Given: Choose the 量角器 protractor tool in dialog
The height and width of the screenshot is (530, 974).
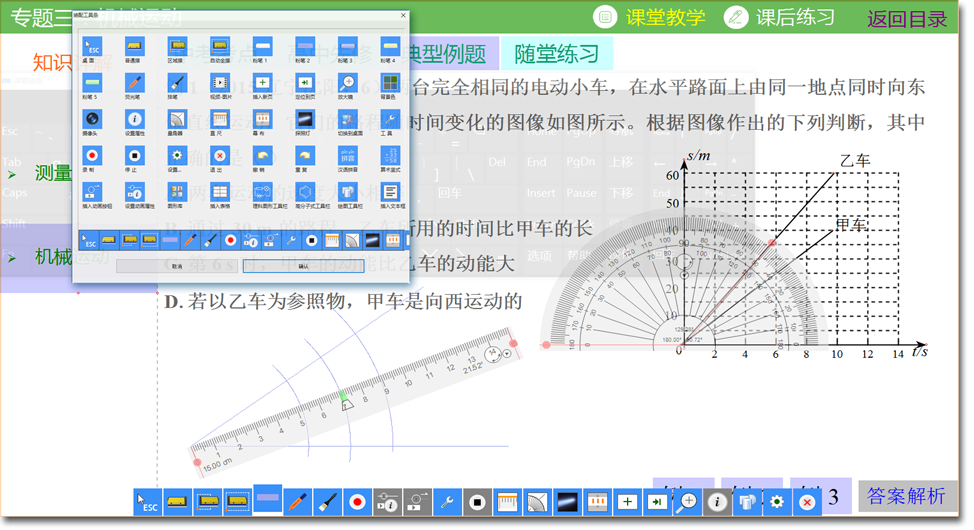Looking at the screenshot, I should (176, 120).
